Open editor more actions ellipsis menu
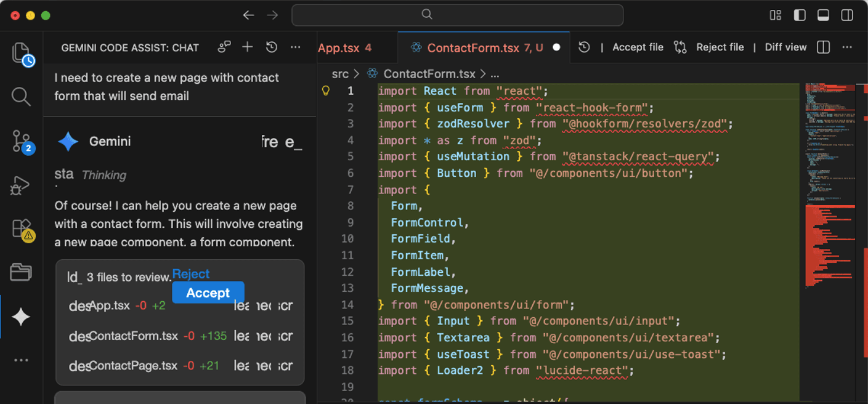This screenshot has height=404, width=868. tap(847, 47)
